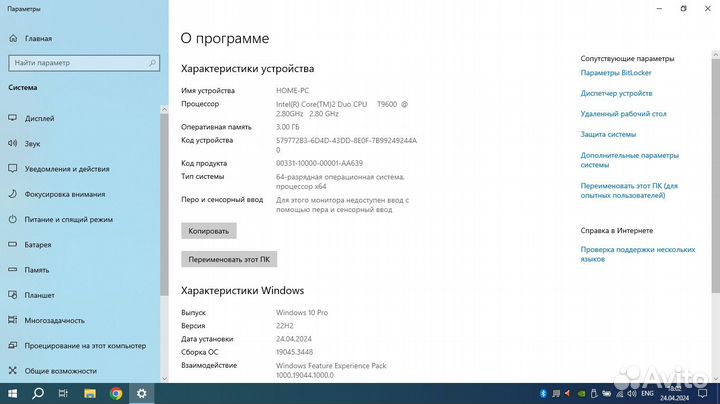
Task: Click the NVIDIA tray icon
Action: click(x=581, y=393)
